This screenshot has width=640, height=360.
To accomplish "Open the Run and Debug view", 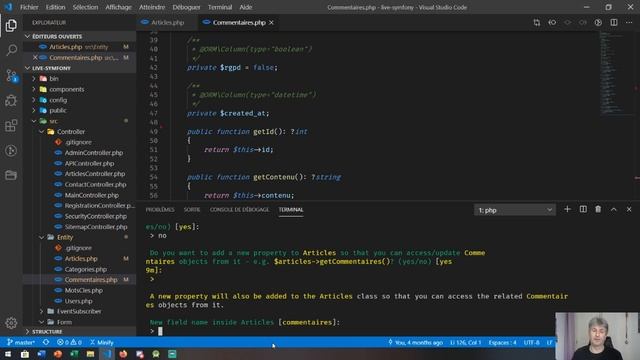I will click(x=11, y=100).
